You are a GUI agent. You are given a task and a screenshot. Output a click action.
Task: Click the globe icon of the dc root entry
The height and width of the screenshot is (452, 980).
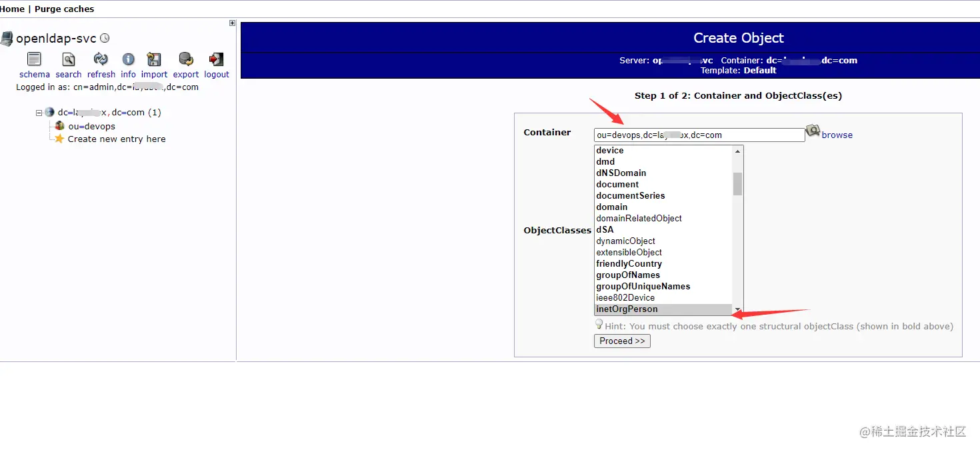coord(49,112)
